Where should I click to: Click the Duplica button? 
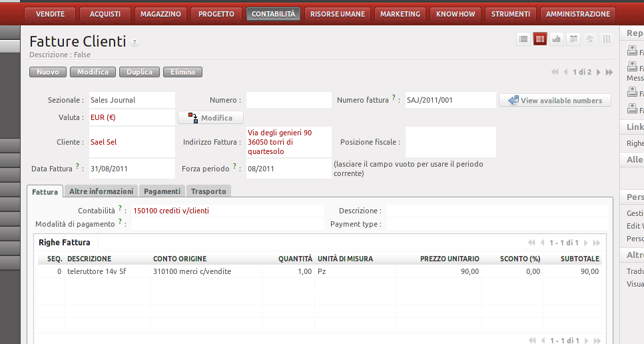click(139, 72)
